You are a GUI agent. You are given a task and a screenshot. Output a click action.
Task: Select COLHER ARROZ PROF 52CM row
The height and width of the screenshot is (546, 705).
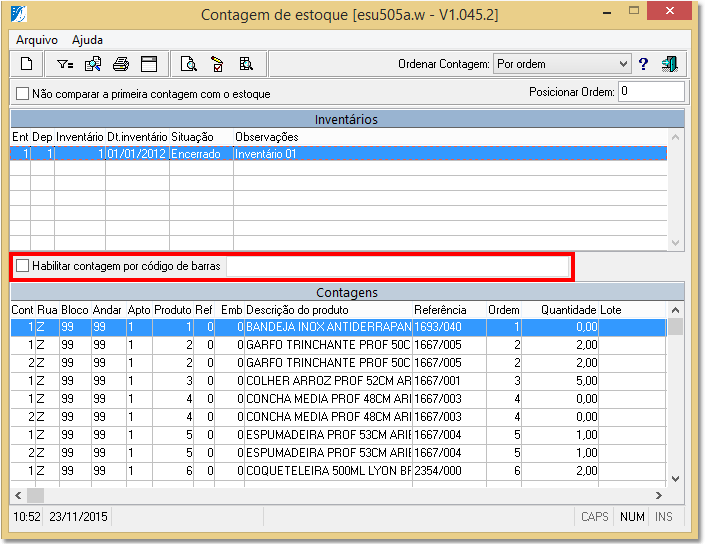coord(338,381)
